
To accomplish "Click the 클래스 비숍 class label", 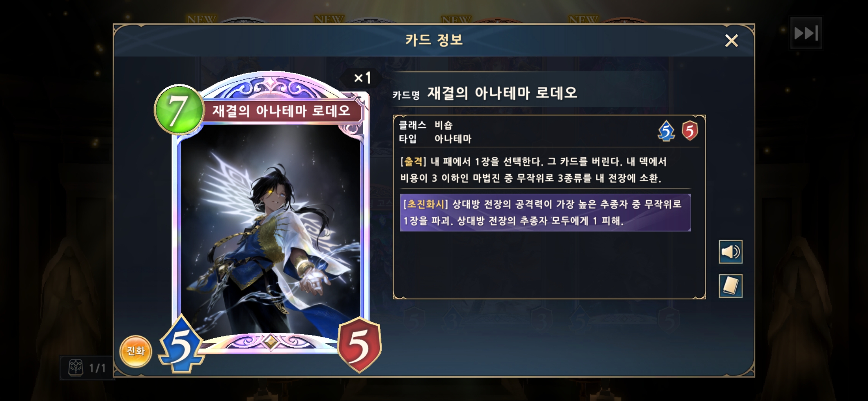I will [x=425, y=125].
